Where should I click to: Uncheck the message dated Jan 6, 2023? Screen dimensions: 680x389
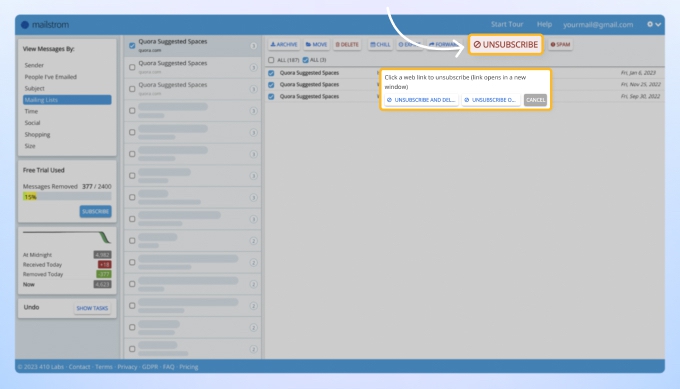271,73
